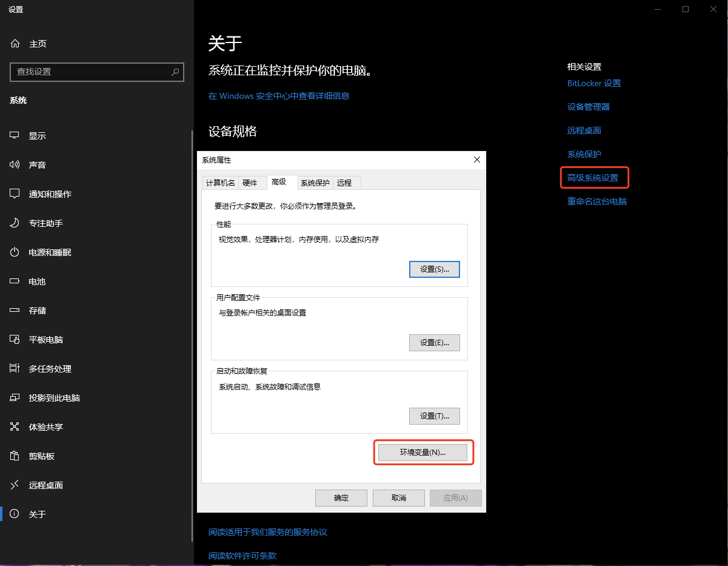Focus the 查找设置 search field
This screenshot has height=566, width=728.
(x=97, y=72)
